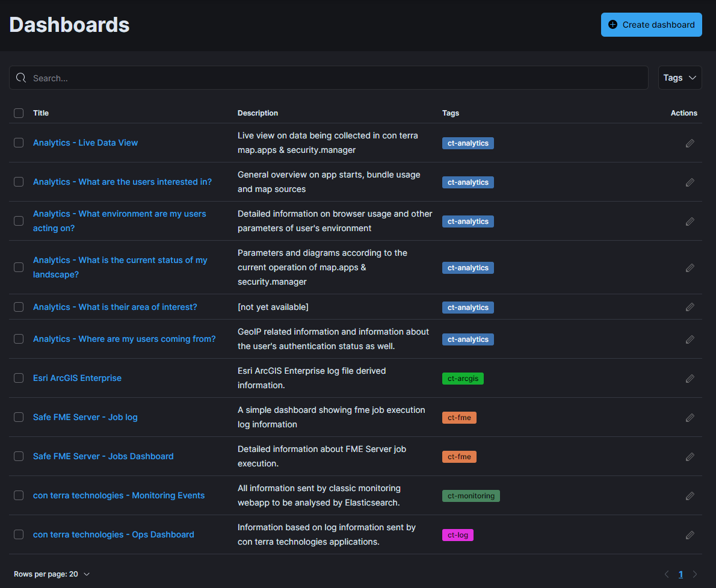Expand the next page chevron in pagination
This screenshot has width=716, height=588.
click(x=695, y=574)
